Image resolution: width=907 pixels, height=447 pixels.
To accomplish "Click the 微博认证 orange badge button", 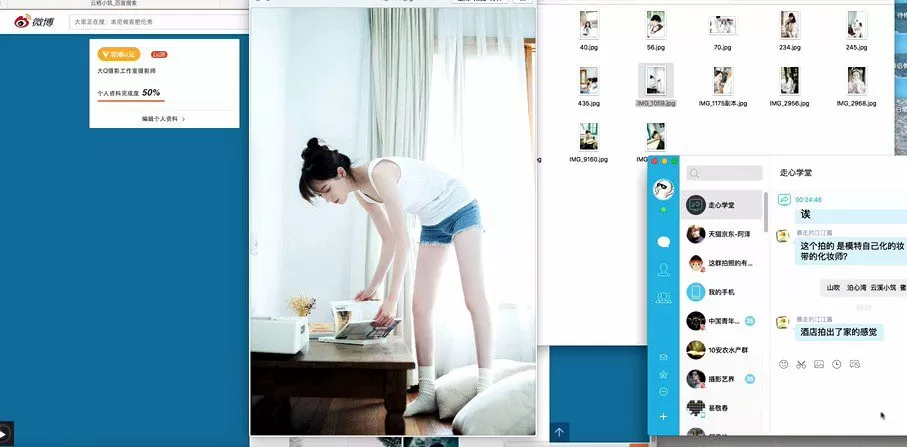I will click(x=118, y=54).
